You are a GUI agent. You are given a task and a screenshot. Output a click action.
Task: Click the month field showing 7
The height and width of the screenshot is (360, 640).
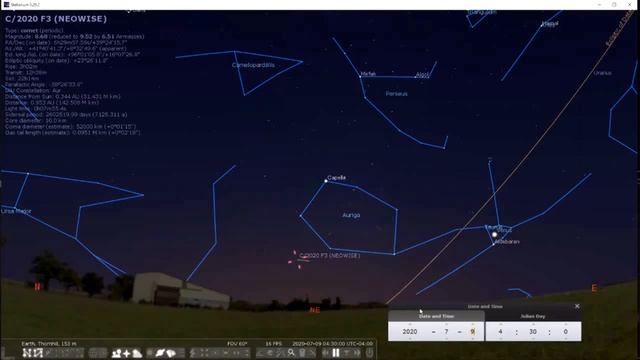(446, 331)
